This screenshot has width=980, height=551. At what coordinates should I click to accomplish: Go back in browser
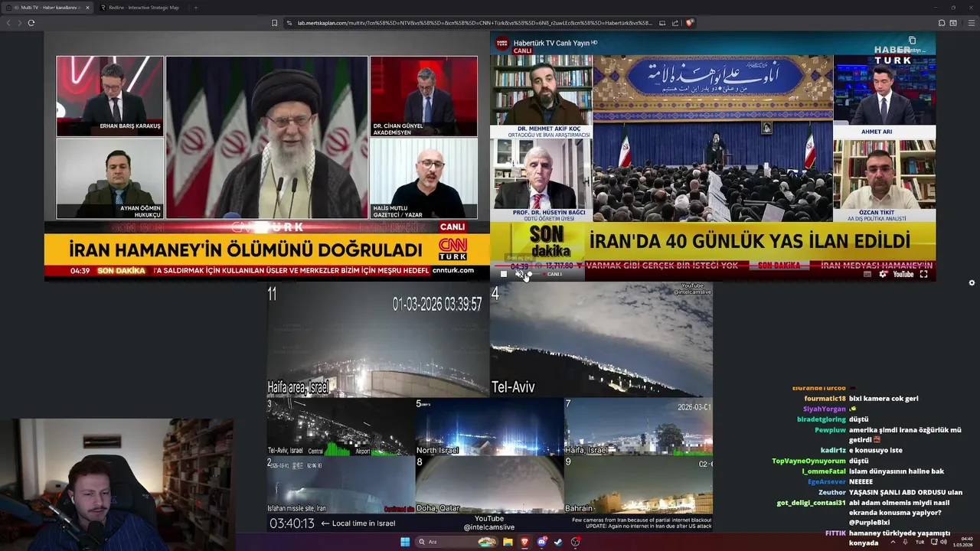click(8, 23)
